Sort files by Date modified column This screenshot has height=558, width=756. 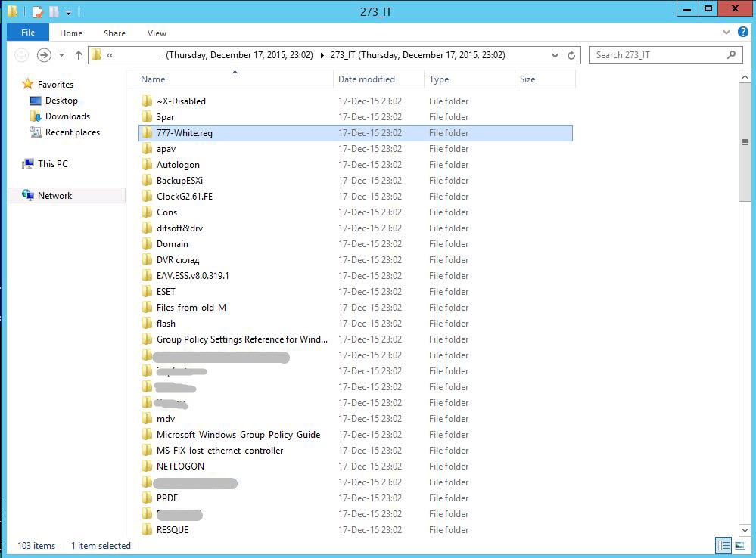coord(366,79)
